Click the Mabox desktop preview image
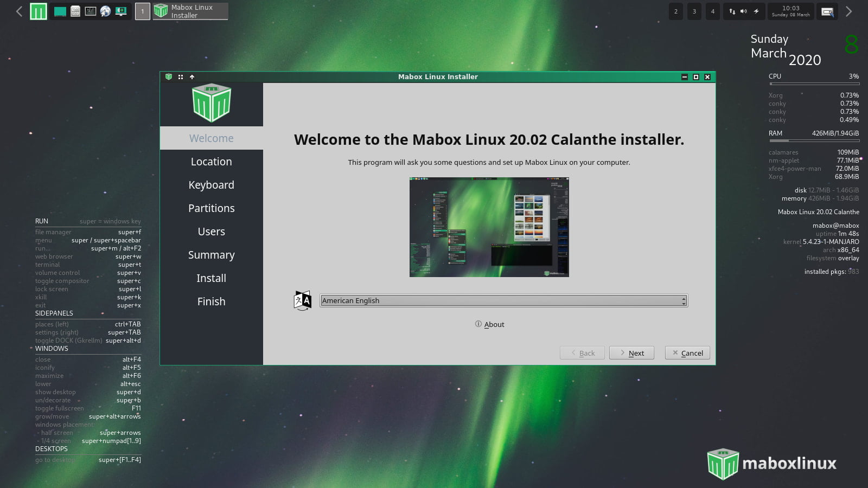This screenshot has width=868, height=488. [489, 227]
